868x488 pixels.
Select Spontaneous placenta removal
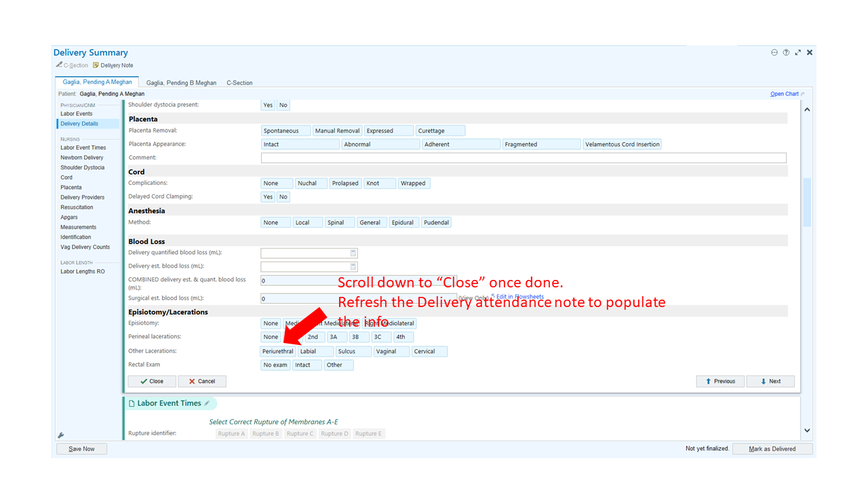point(285,131)
